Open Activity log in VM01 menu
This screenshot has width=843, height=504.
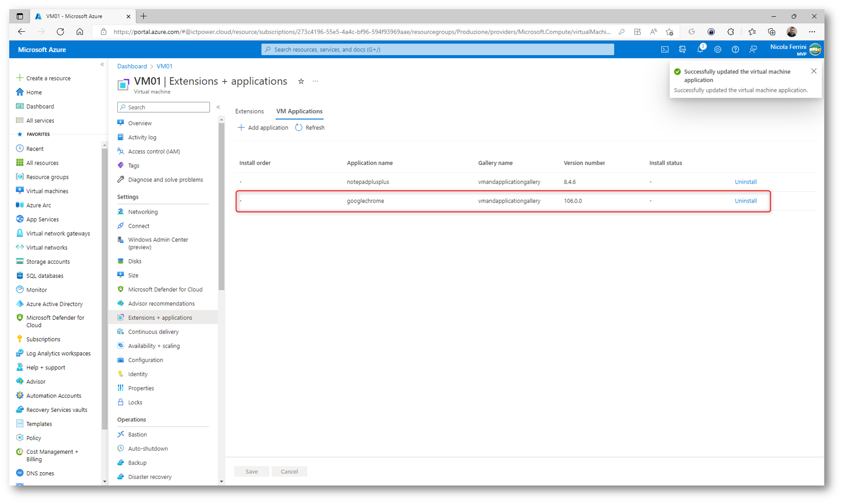[137, 137]
